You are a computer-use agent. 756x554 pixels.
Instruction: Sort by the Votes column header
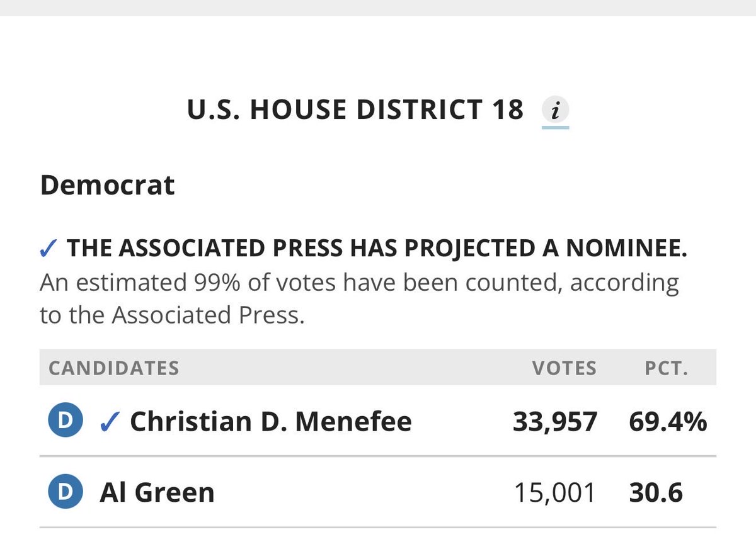[564, 368]
